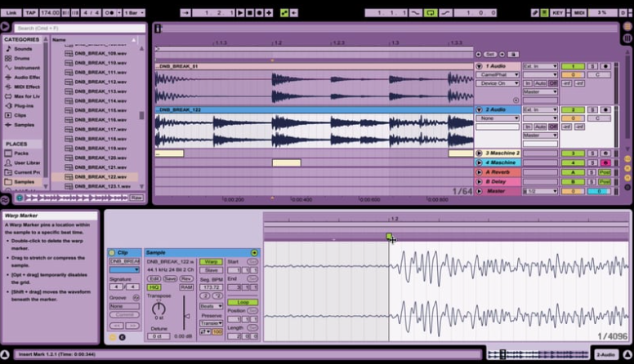Open the Clips browser category
This screenshot has height=364, width=634.
[20, 116]
